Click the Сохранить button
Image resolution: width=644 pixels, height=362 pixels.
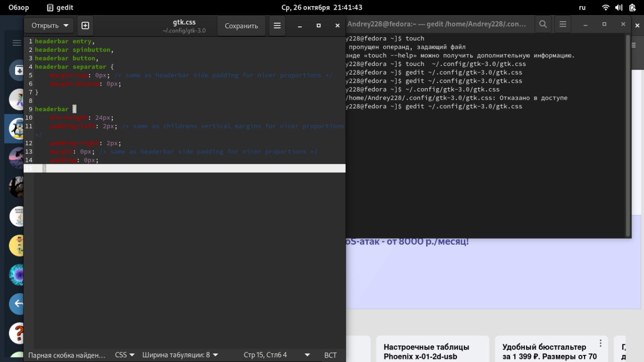(x=242, y=26)
